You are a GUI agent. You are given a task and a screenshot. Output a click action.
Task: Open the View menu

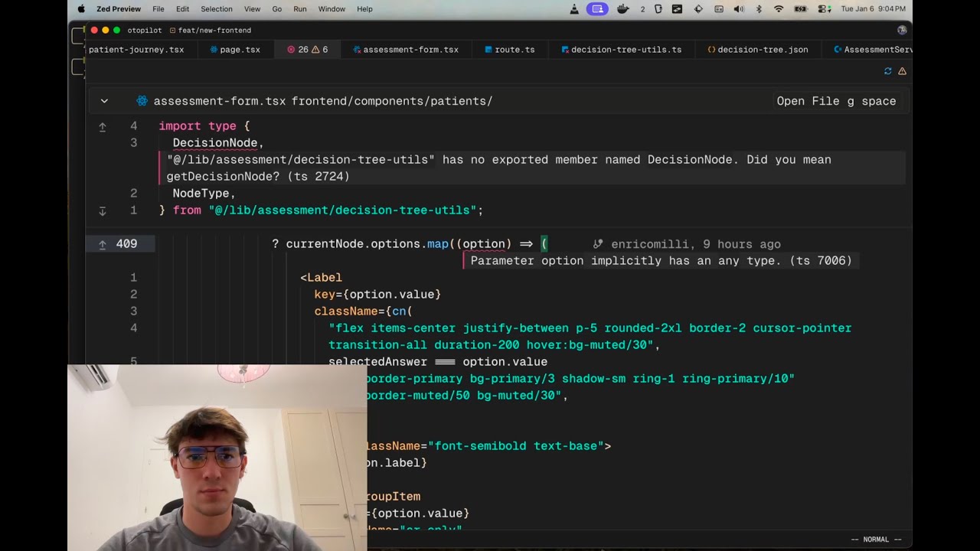(252, 9)
